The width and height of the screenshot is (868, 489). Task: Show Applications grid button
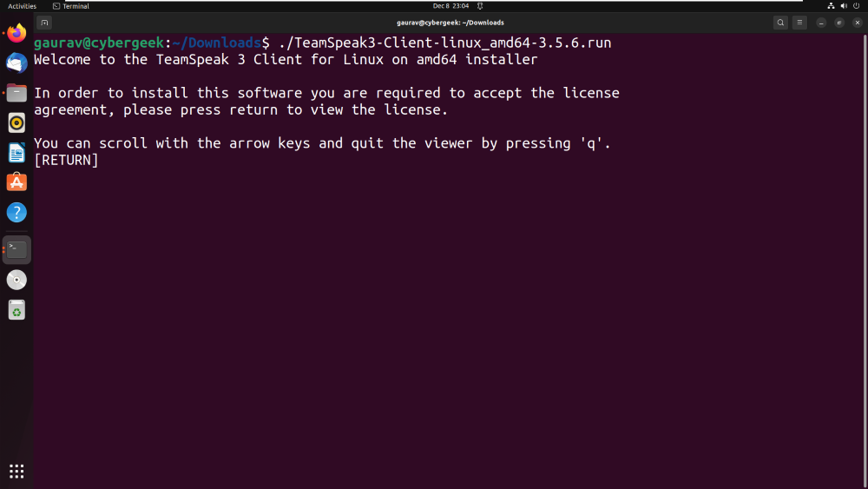coord(16,471)
